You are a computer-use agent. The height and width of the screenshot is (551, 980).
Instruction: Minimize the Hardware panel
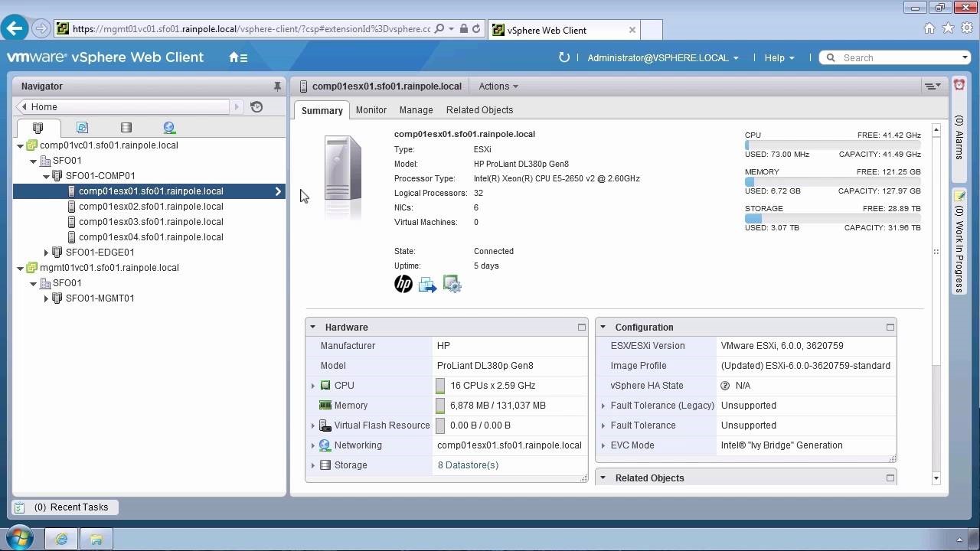click(x=582, y=328)
